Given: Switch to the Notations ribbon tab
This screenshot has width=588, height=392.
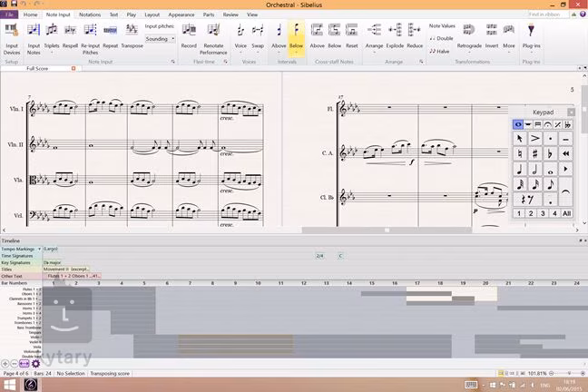Looking at the screenshot, I should point(90,15).
